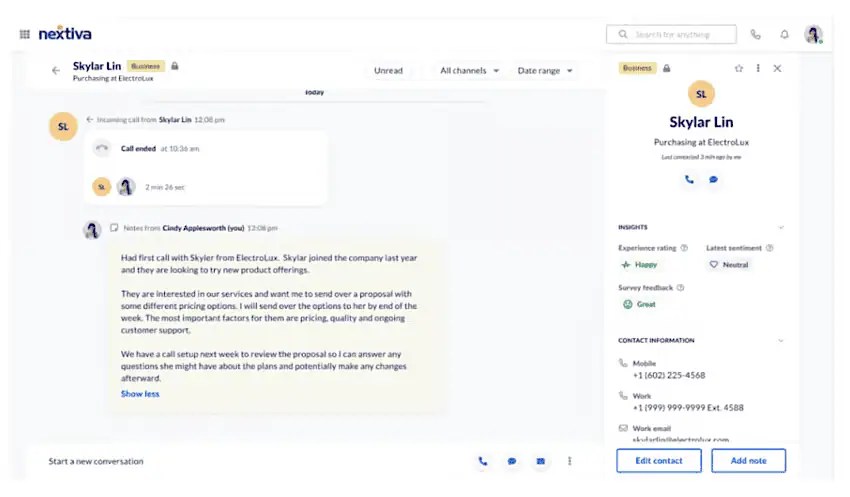Open more options in conversation bar
The height and width of the screenshot is (497, 850).
[570, 461]
